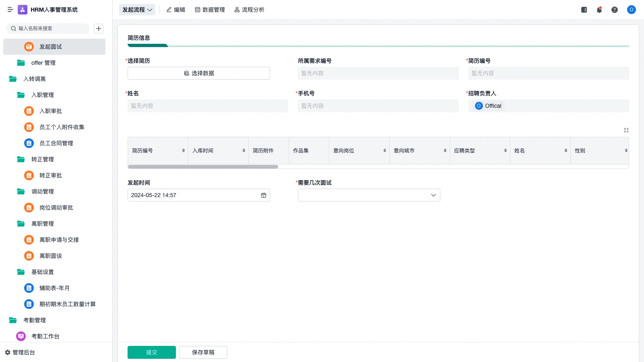Image resolution: width=644 pixels, height=362 pixels.
Task: Click 选择数据 to choose a resume
Action: tap(198, 73)
